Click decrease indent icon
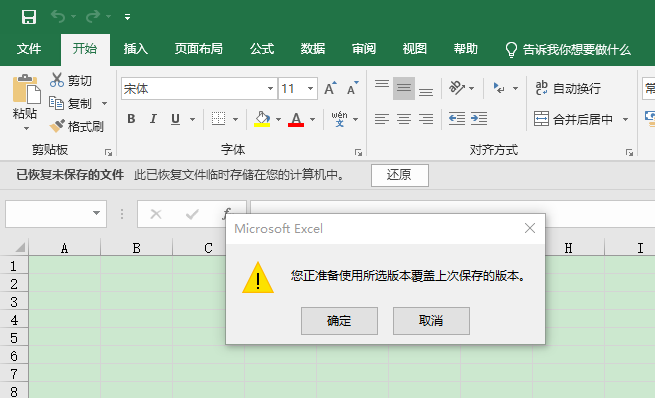Screen dimensions: 655x398 (x=457, y=119)
